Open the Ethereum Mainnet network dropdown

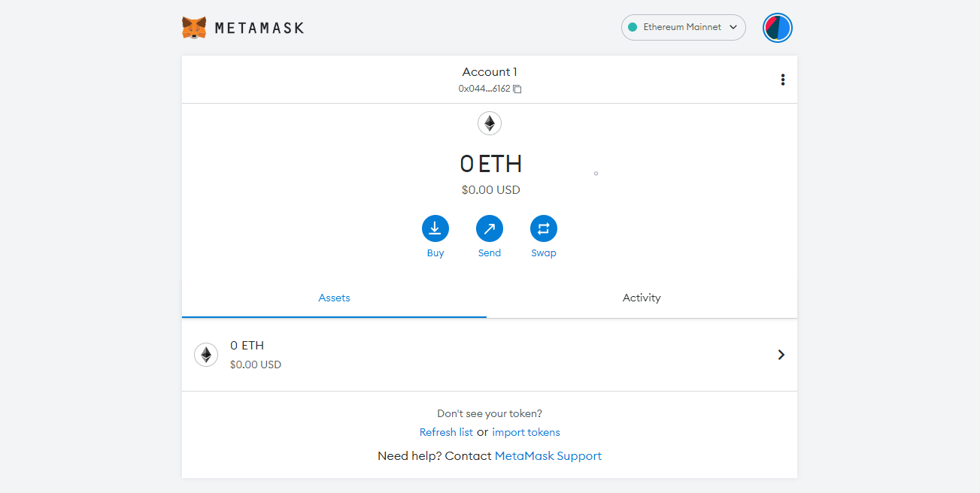[683, 27]
